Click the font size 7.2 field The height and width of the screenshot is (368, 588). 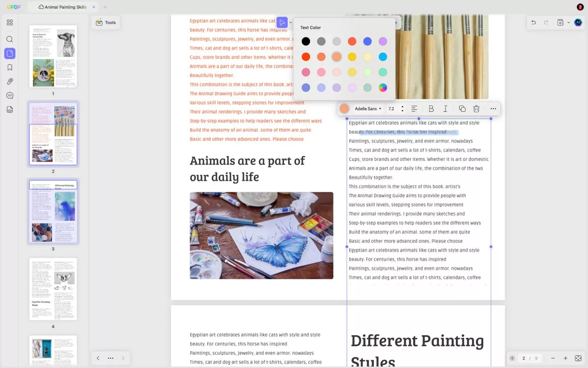(x=391, y=109)
